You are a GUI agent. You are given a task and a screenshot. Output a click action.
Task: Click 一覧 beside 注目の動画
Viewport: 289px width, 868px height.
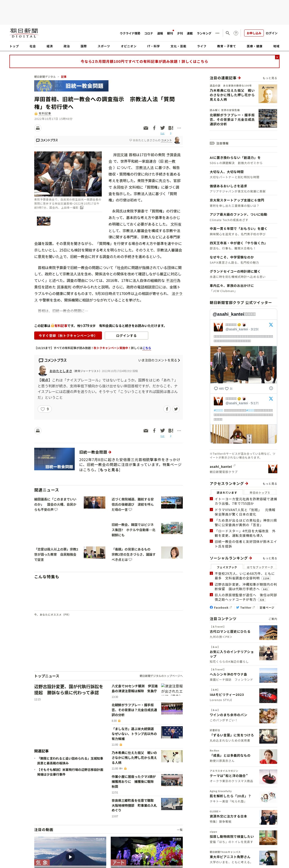pyautogui.click(x=180, y=830)
